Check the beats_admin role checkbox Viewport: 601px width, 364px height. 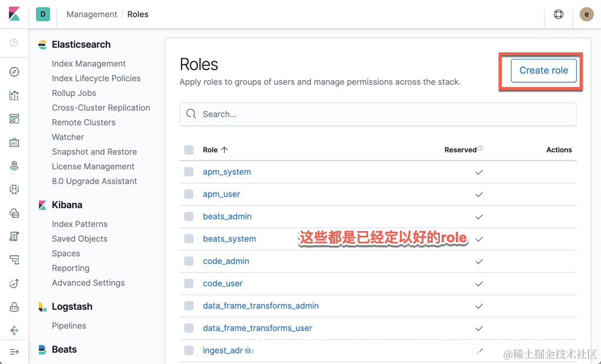point(189,216)
